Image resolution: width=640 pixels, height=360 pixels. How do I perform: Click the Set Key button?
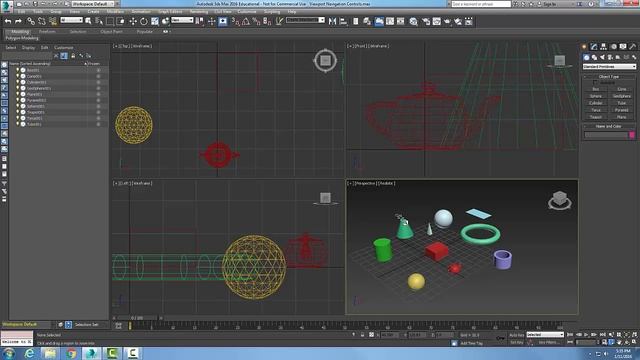pos(516,342)
